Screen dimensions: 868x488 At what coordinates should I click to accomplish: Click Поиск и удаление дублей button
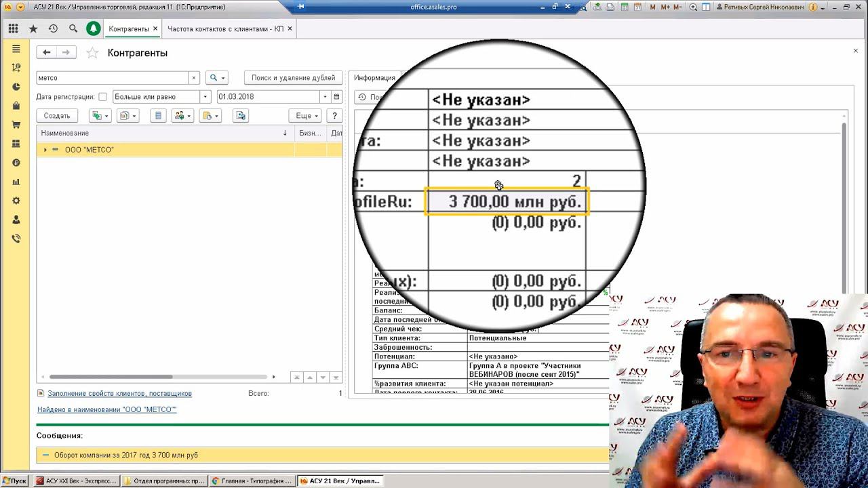293,78
